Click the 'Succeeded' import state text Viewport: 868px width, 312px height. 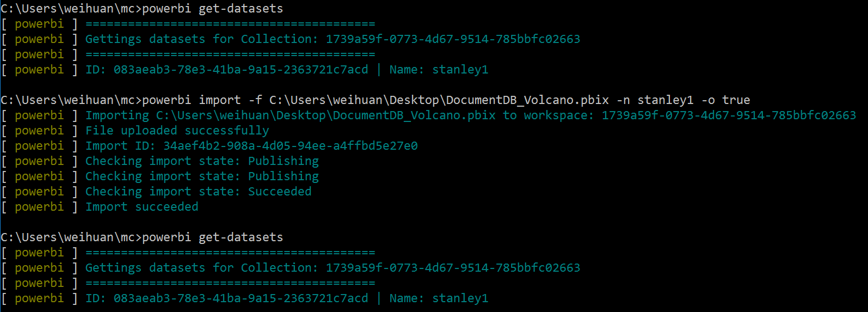[280, 192]
